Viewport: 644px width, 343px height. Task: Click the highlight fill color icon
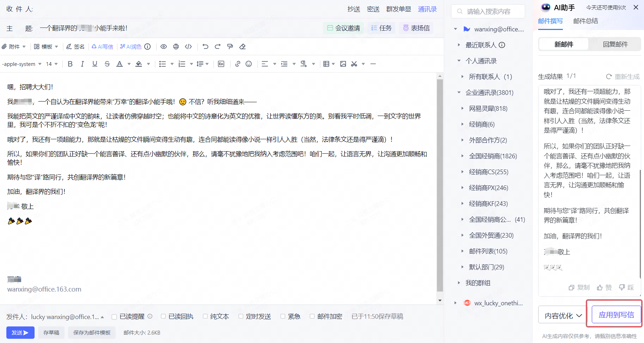click(x=139, y=64)
